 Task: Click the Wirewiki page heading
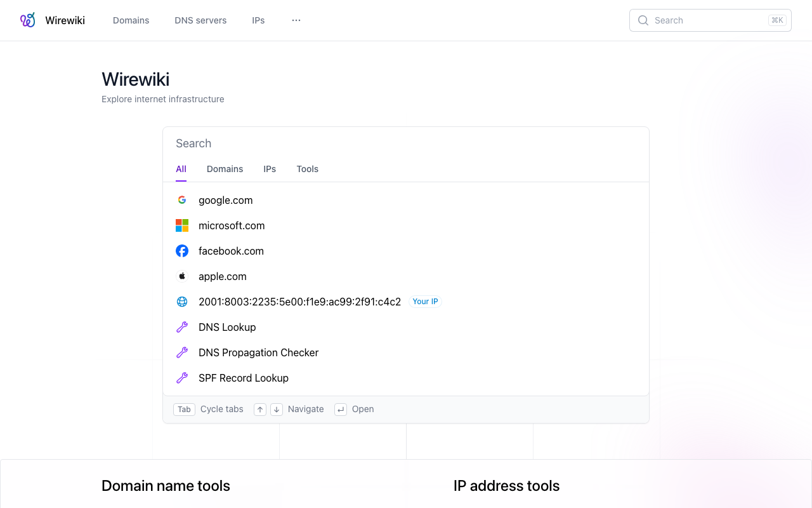click(x=136, y=79)
